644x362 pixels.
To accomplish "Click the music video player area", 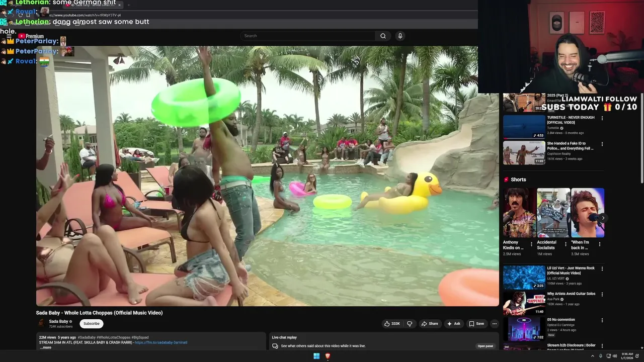I will coord(267,176).
